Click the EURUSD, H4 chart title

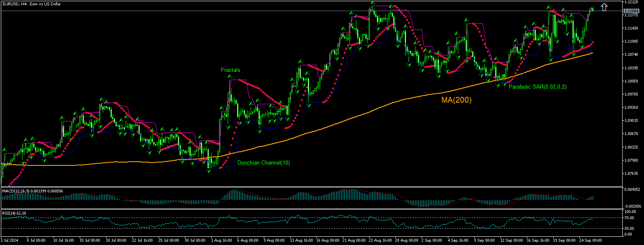click(x=32, y=3)
